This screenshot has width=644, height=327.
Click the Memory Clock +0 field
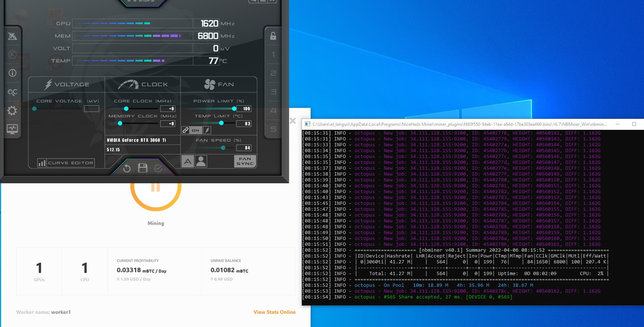[168, 123]
